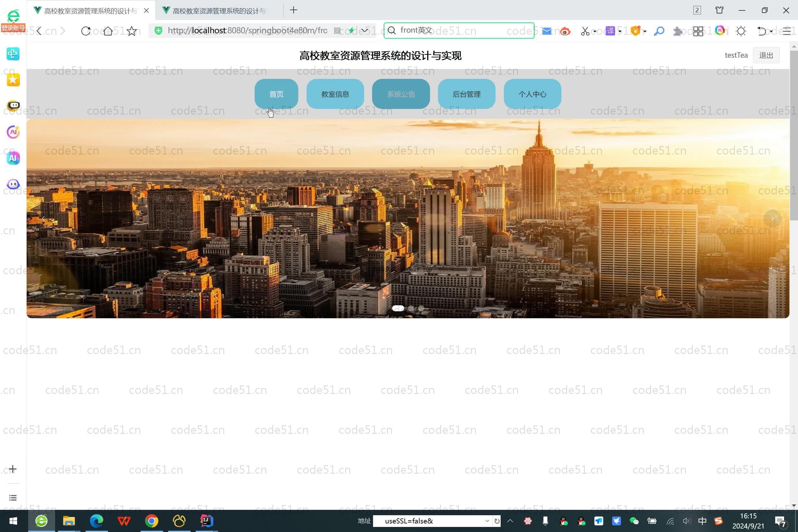798x532 pixels.
Task: Click the translate icon
Action: coord(610,31)
